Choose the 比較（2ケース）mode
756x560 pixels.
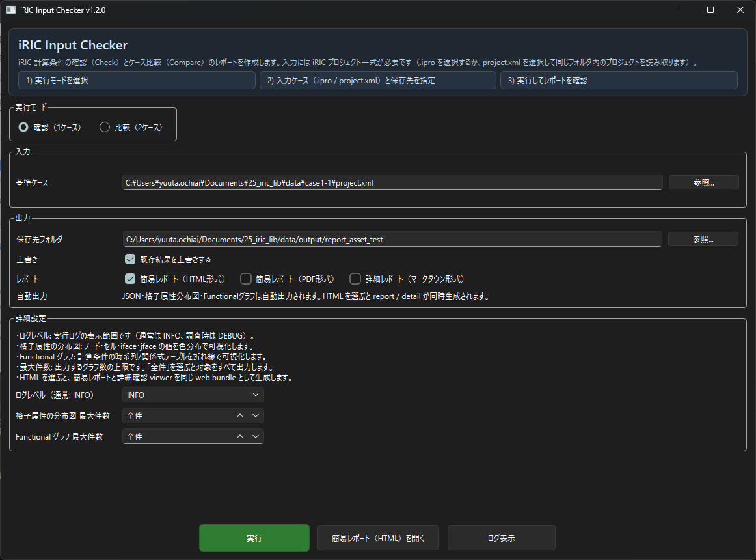tap(105, 128)
